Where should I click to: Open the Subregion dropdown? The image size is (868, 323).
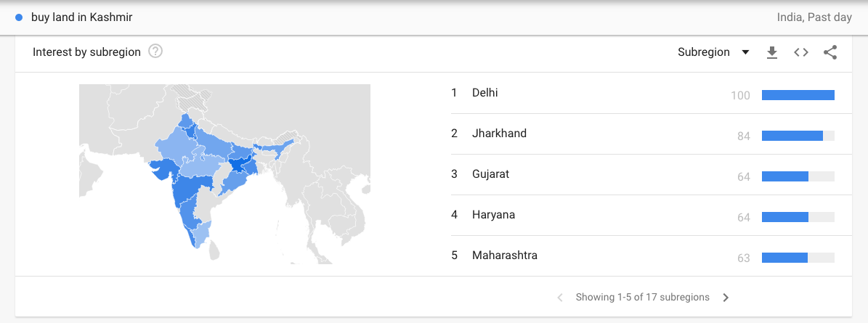tap(713, 52)
